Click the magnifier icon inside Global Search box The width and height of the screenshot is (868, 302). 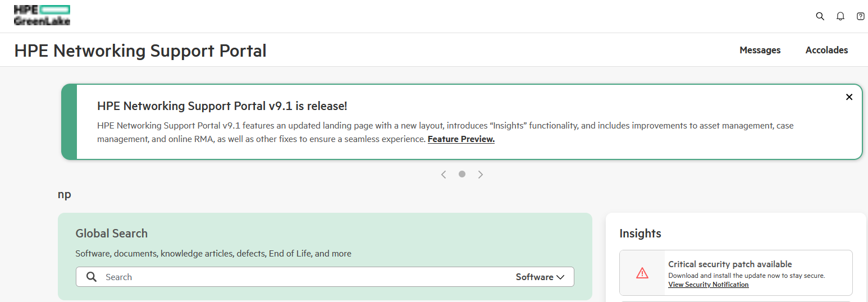[x=92, y=277]
